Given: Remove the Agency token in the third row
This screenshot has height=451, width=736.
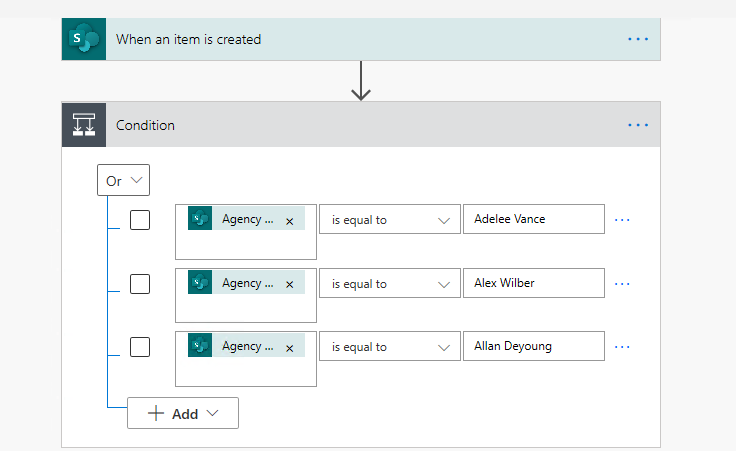Looking at the screenshot, I should [290, 348].
